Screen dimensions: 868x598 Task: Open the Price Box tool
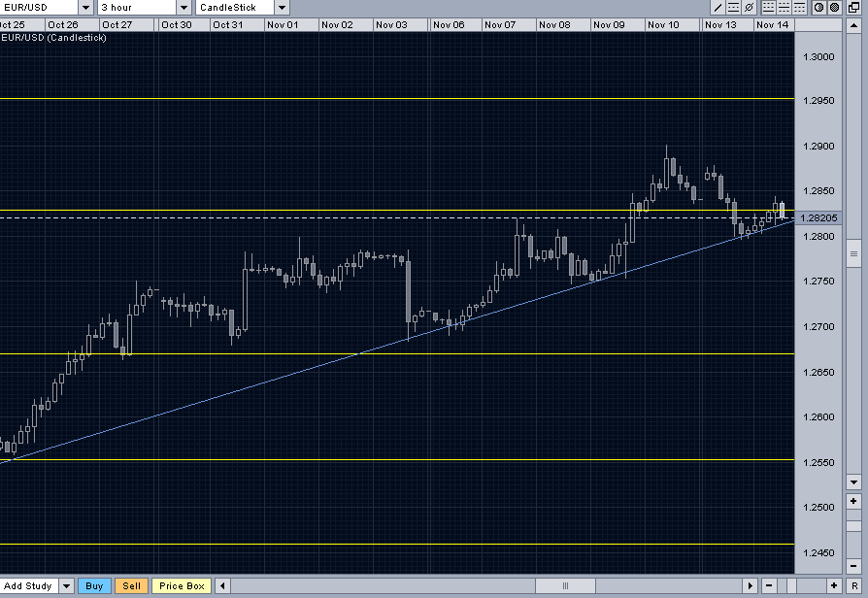point(181,586)
